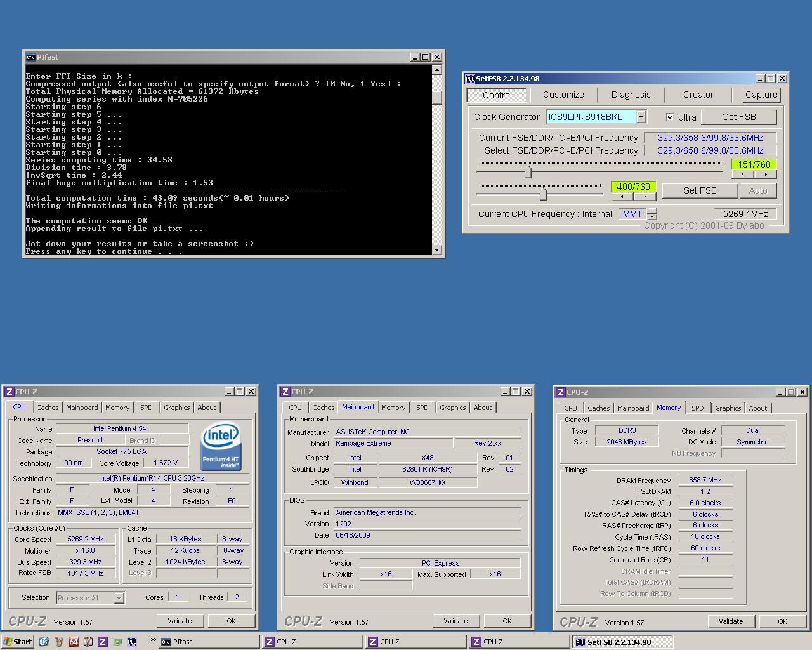The height and width of the screenshot is (650, 812).
Task: Increase the 400/760 value with its right arrow
Action: point(645,197)
